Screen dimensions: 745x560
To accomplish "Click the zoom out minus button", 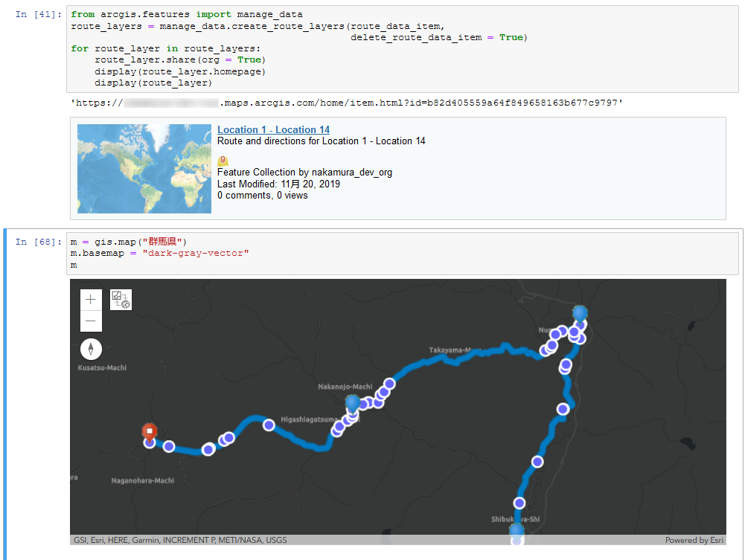I will point(91,321).
